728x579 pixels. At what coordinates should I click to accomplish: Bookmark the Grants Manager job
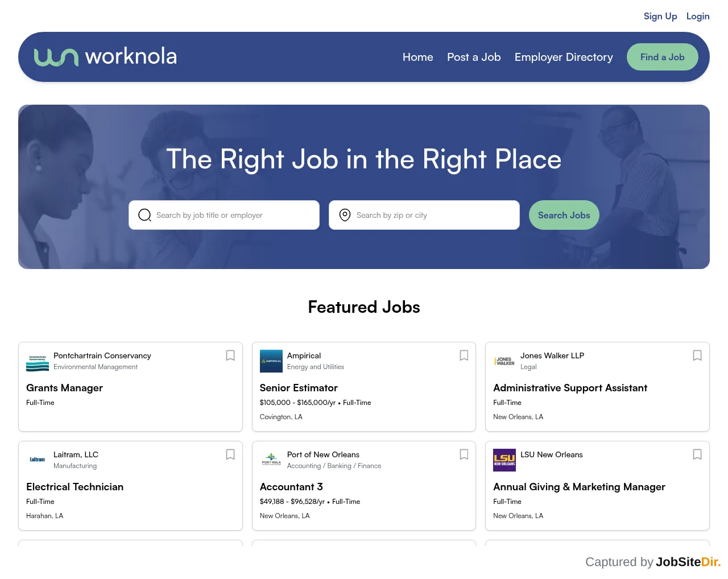(230, 355)
